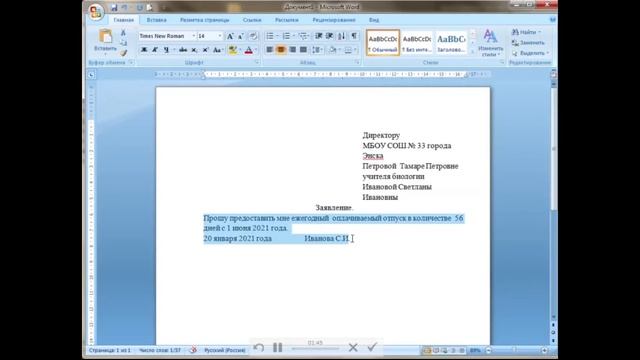Toggle Bold formatting
640x360 pixels.
(x=144, y=50)
